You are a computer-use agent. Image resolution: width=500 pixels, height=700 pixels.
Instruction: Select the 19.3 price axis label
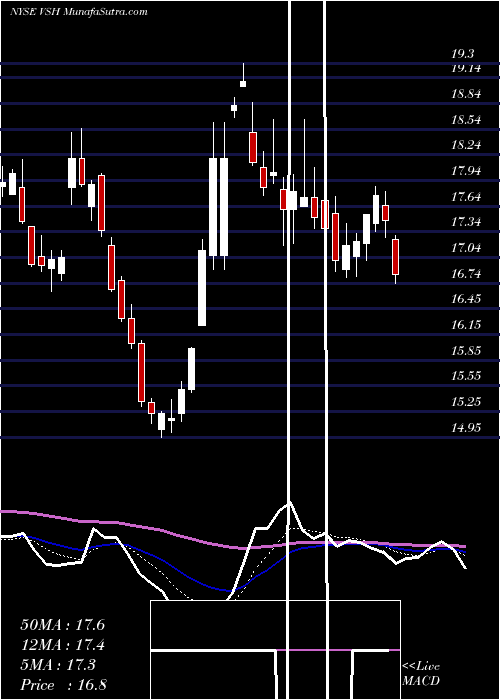click(x=462, y=54)
